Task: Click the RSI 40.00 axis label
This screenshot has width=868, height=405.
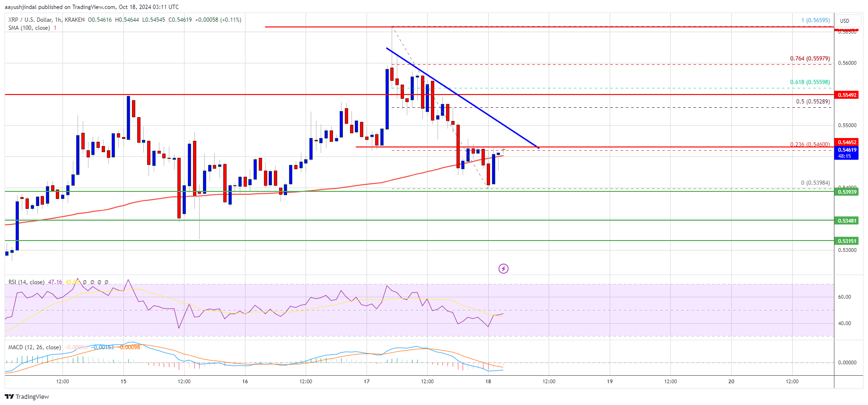Action: click(x=844, y=324)
